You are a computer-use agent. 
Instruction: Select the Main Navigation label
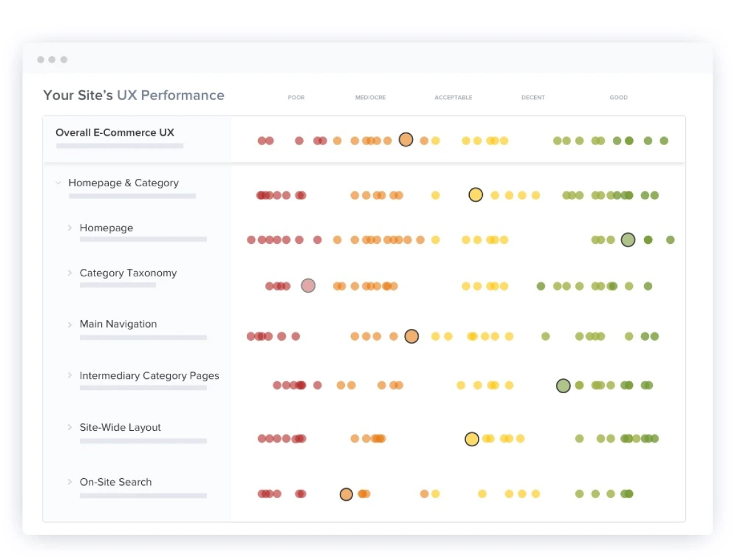[118, 324]
